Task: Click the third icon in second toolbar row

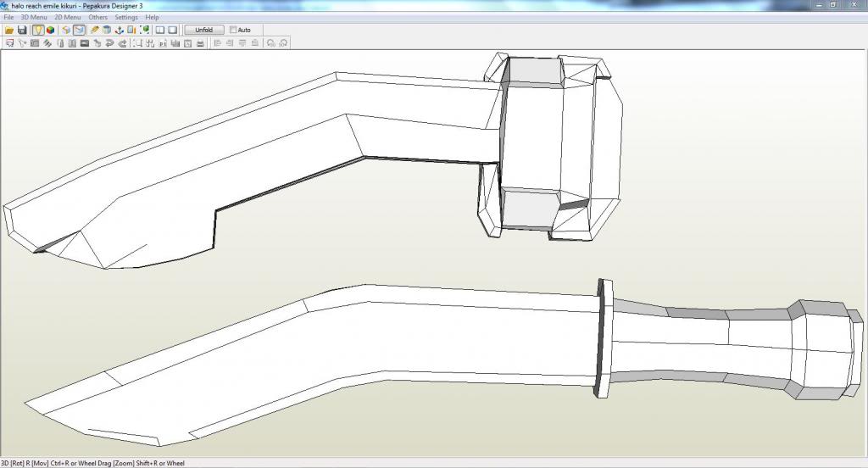Action: [34, 43]
